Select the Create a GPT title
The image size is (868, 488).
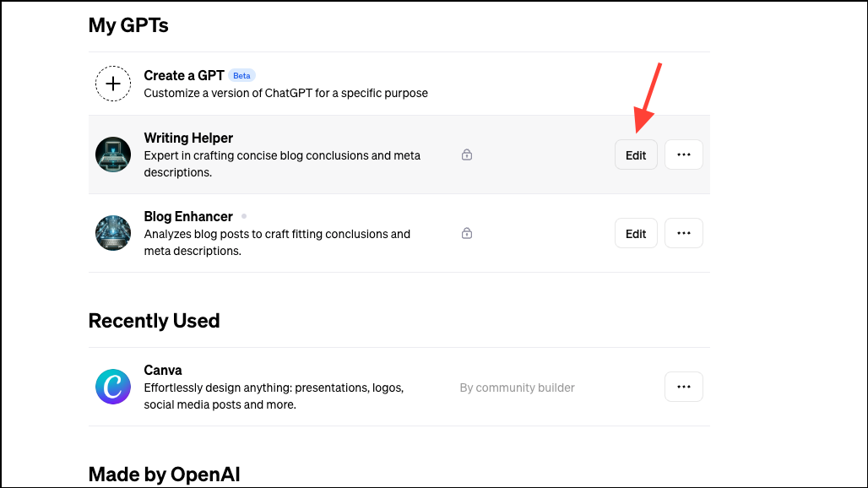[x=184, y=75]
